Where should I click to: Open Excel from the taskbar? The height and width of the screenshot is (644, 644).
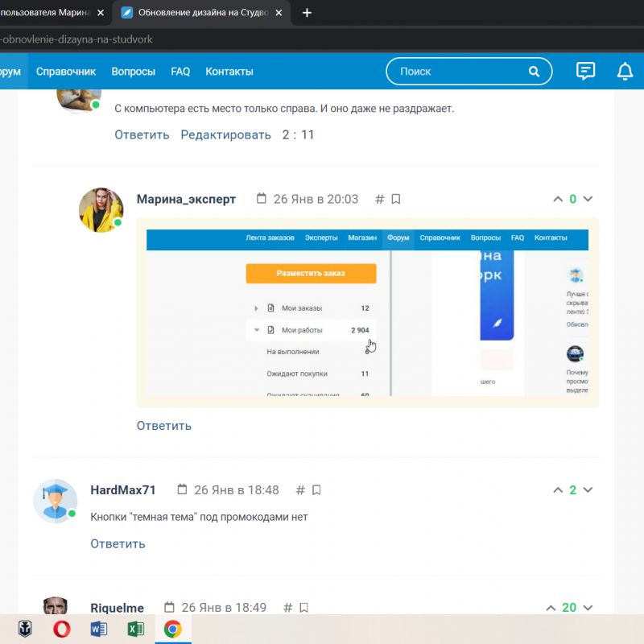pyautogui.click(x=135, y=630)
